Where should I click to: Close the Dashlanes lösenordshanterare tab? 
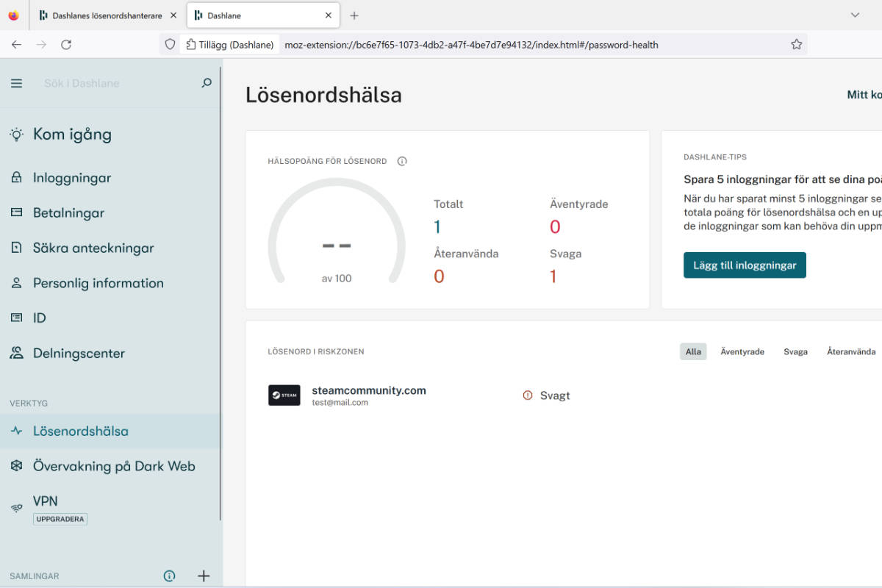point(173,15)
